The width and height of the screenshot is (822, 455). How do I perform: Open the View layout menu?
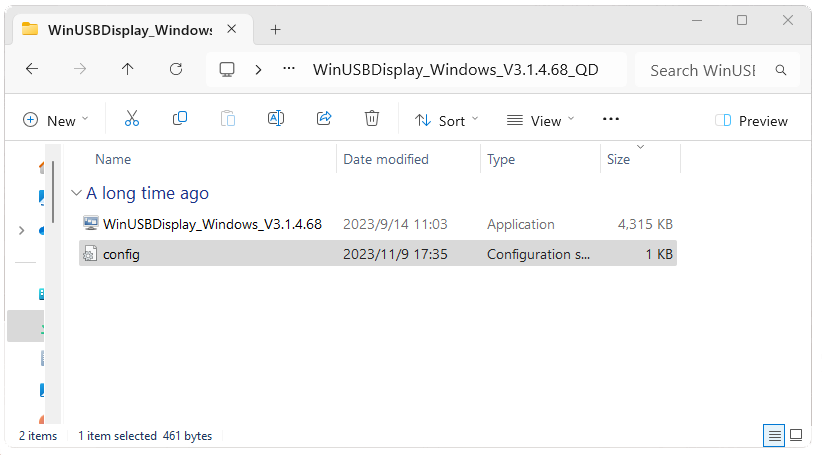click(x=541, y=121)
